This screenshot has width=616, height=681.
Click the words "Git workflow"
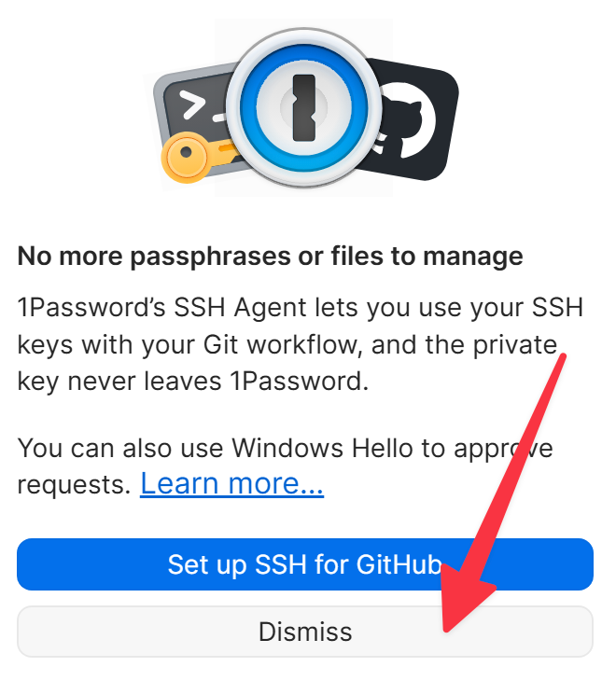[283, 345]
